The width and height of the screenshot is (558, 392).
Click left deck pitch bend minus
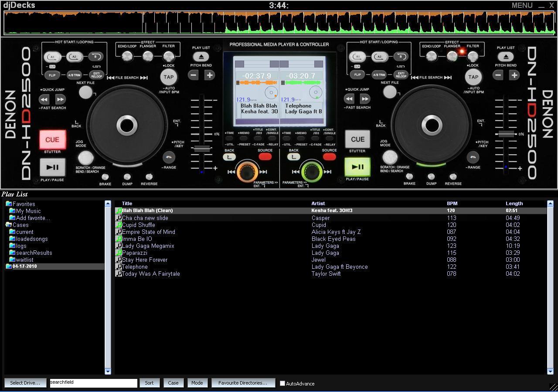[x=193, y=75]
